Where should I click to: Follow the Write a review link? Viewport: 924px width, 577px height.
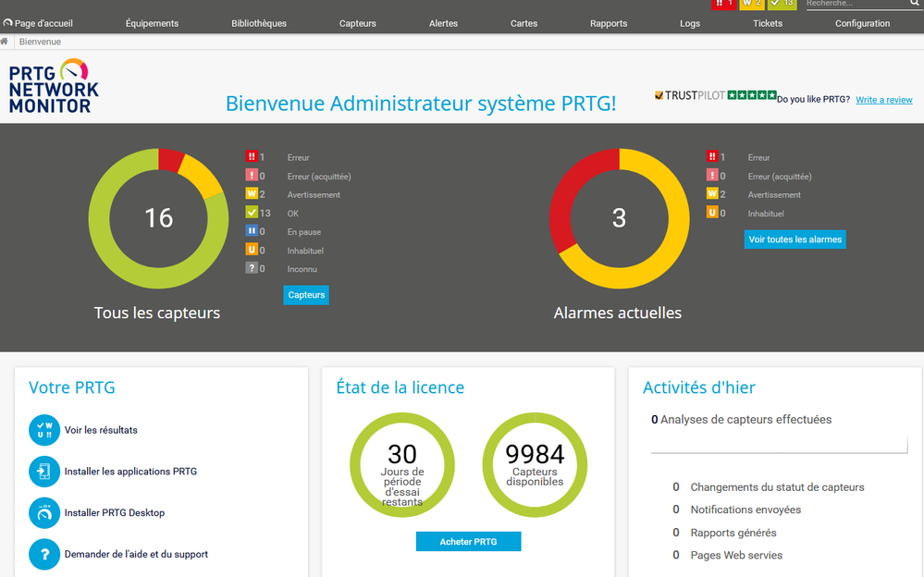[883, 100]
